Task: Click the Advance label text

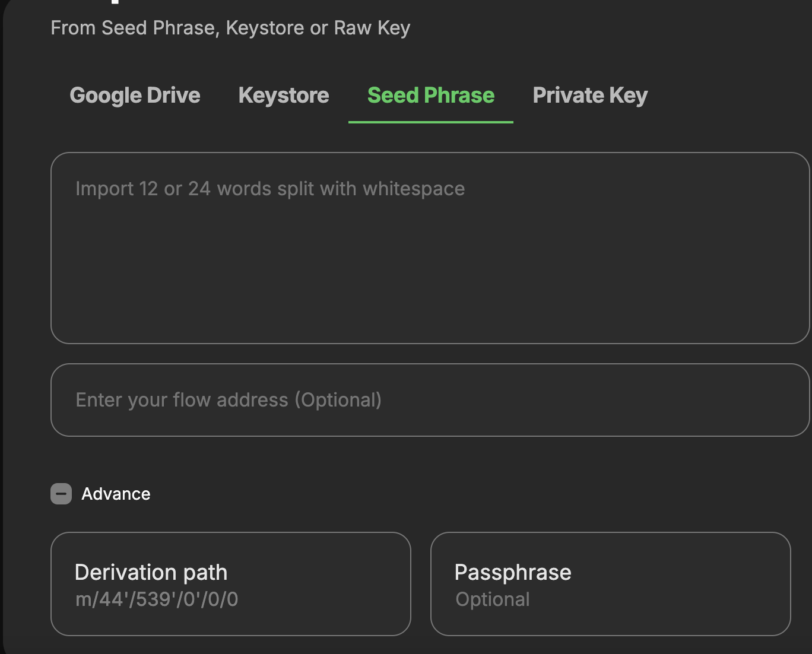Action: coord(116,494)
